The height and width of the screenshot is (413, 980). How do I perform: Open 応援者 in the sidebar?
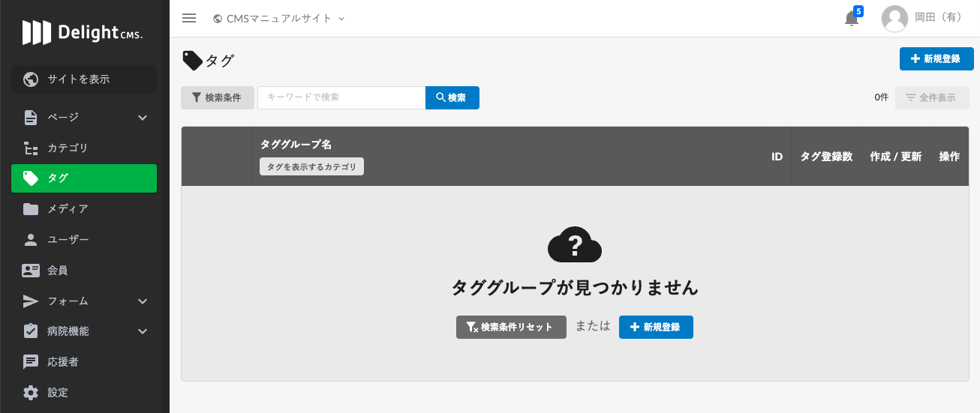(84, 362)
